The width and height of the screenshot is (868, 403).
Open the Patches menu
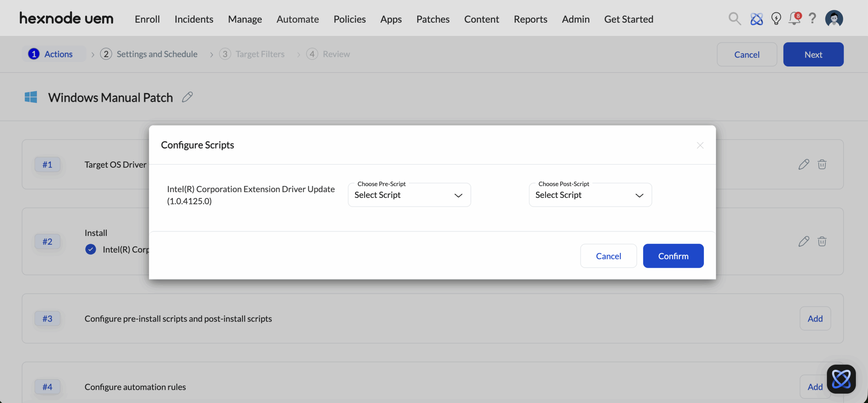coord(433,19)
